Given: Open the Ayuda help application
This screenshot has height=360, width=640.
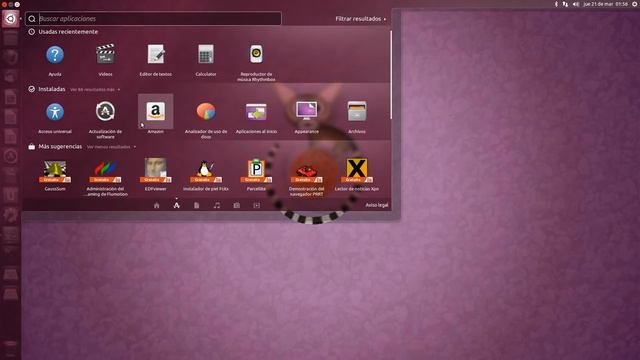Looking at the screenshot, I should pos(55,55).
